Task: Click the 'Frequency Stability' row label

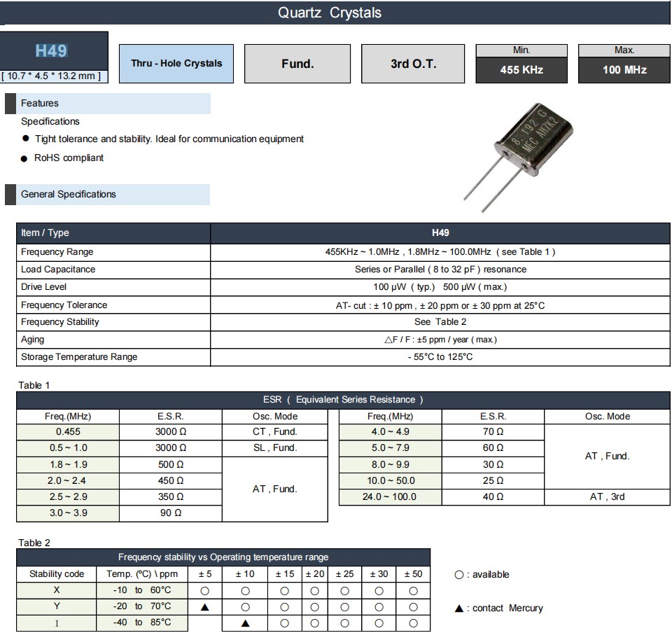Action: coord(60,322)
